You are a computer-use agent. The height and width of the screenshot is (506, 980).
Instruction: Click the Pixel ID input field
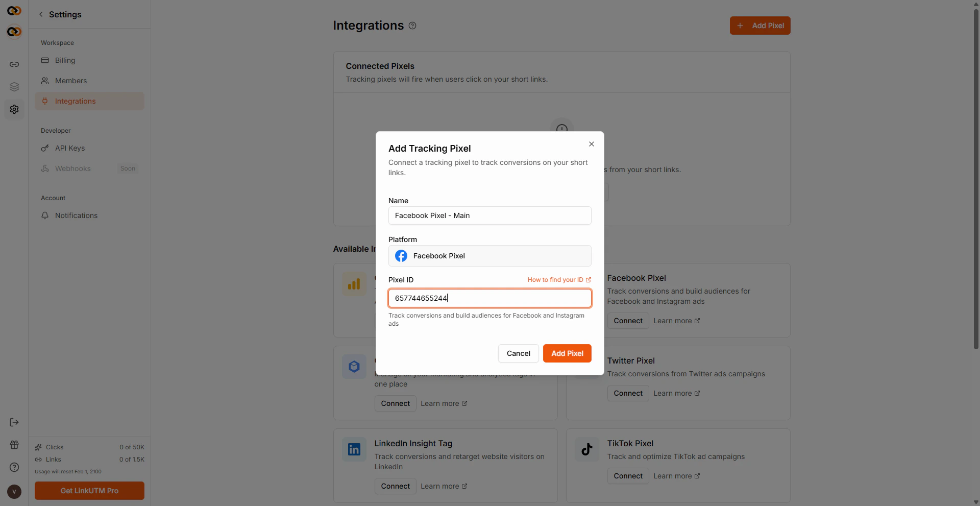point(490,298)
